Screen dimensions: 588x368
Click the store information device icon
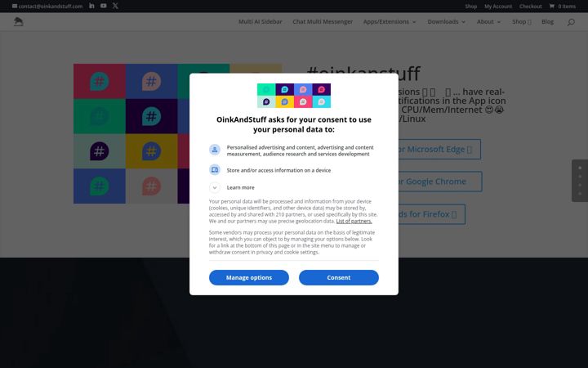tap(215, 170)
